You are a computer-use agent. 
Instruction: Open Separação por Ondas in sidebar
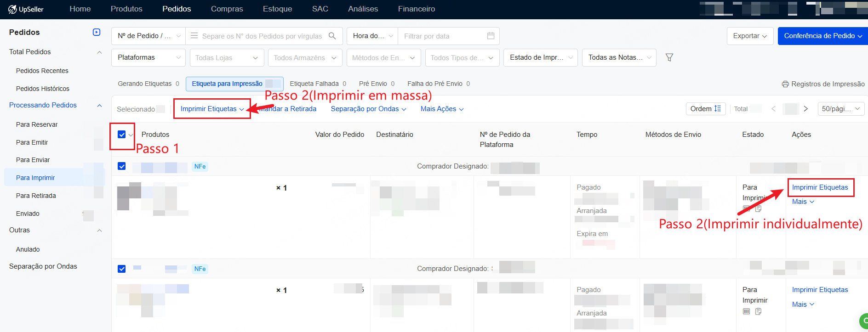(x=43, y=266)
